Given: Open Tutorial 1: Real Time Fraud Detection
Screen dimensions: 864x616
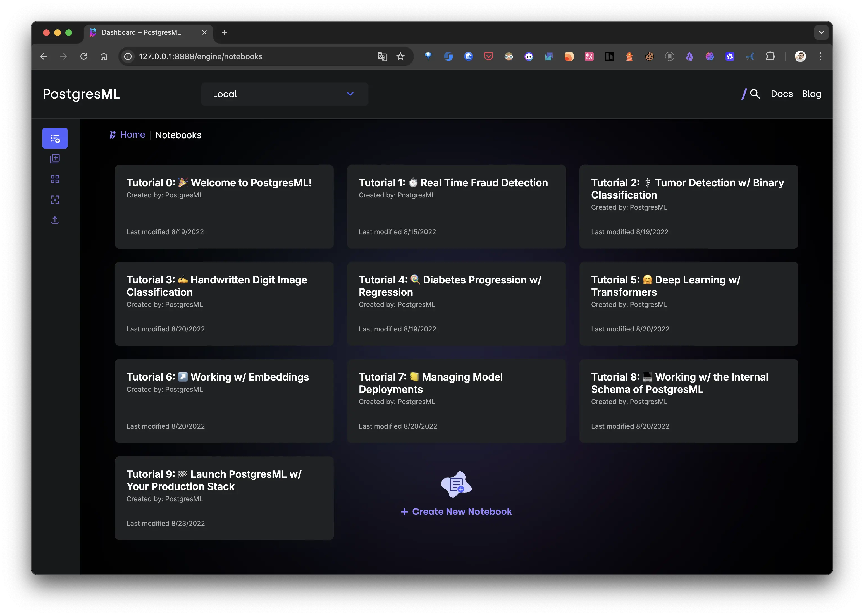Looking at the screenshot, I should click(x=456, y=206).
